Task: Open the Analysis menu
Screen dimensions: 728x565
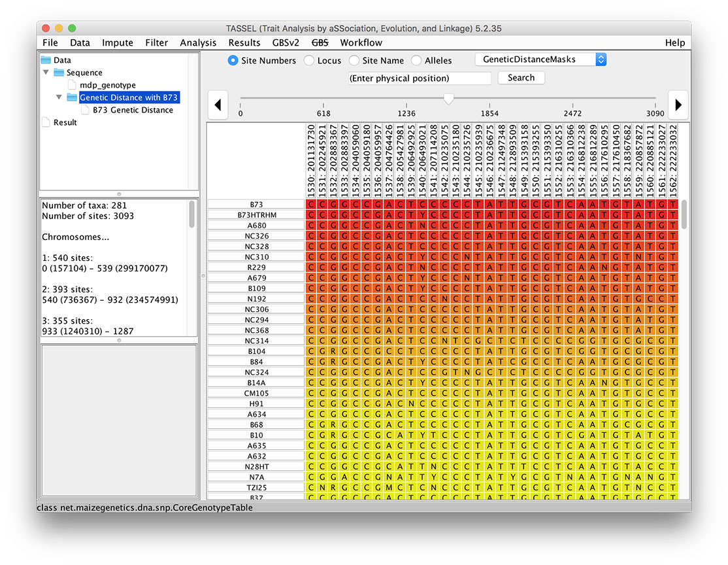Action: (x=198, y=43)
